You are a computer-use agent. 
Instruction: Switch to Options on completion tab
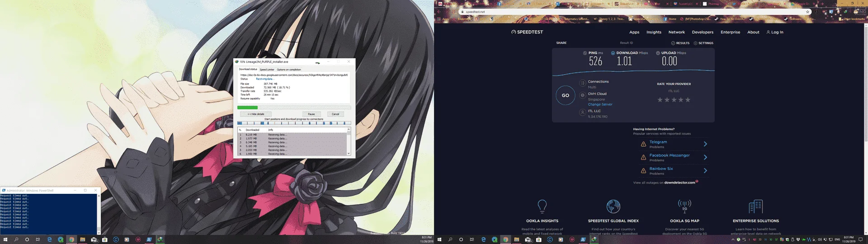point(289,70)
